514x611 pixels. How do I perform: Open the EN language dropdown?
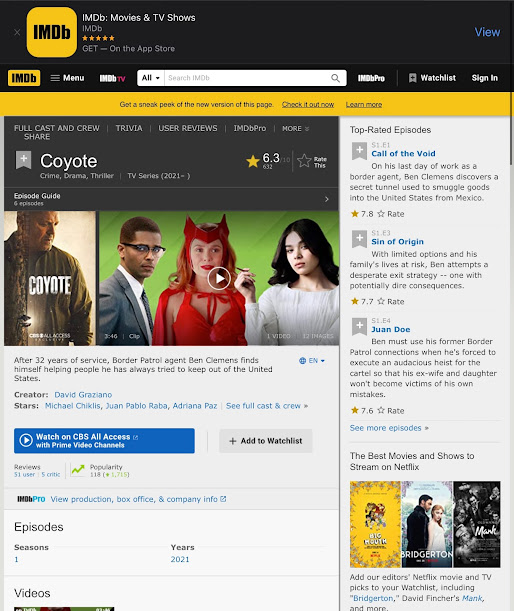pyautogui.click(x=312, y=360)
